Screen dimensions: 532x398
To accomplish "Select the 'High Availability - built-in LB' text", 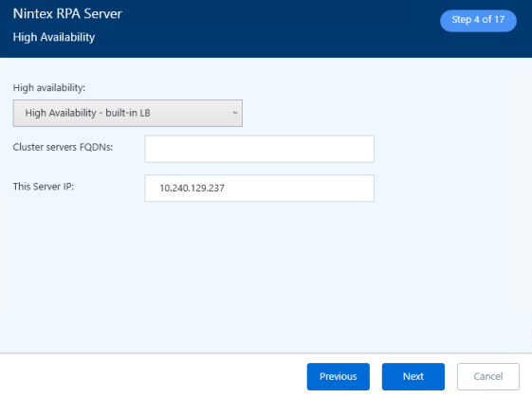I will click(x=87, y=113).
